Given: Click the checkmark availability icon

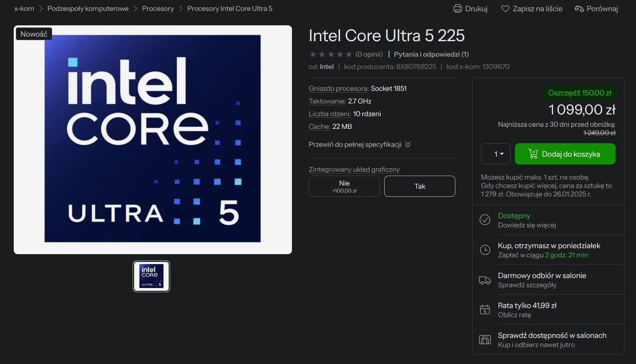Looking at the screenshot, I should pos(485,220).
